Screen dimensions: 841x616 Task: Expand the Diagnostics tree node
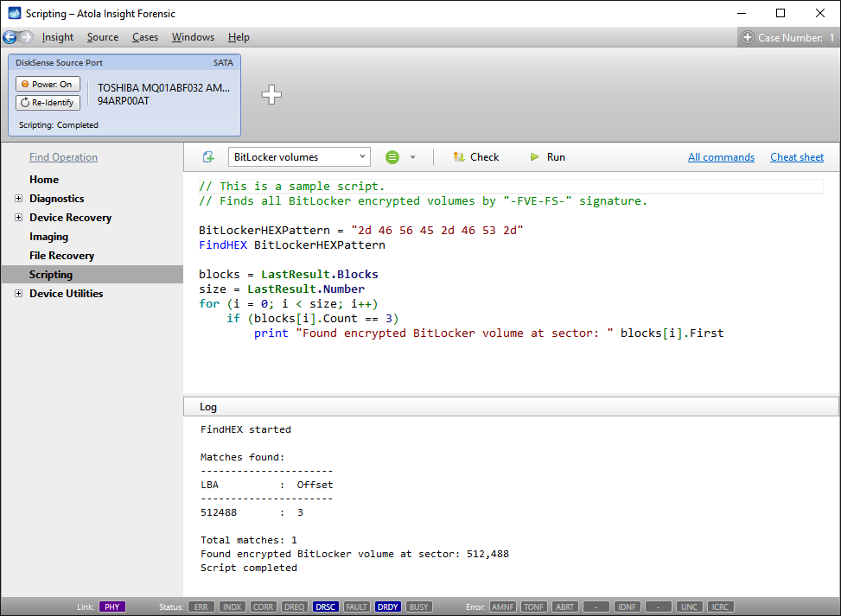tap(19, 199)
